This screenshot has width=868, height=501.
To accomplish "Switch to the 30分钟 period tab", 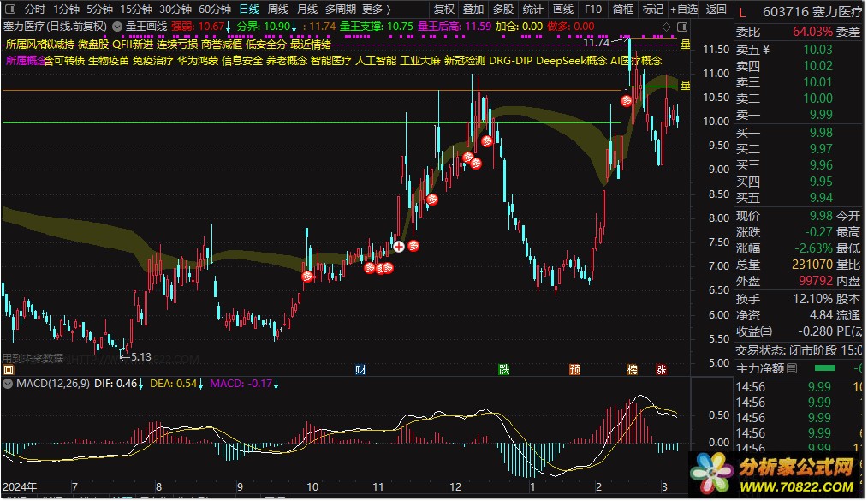I will pos(175,9).
